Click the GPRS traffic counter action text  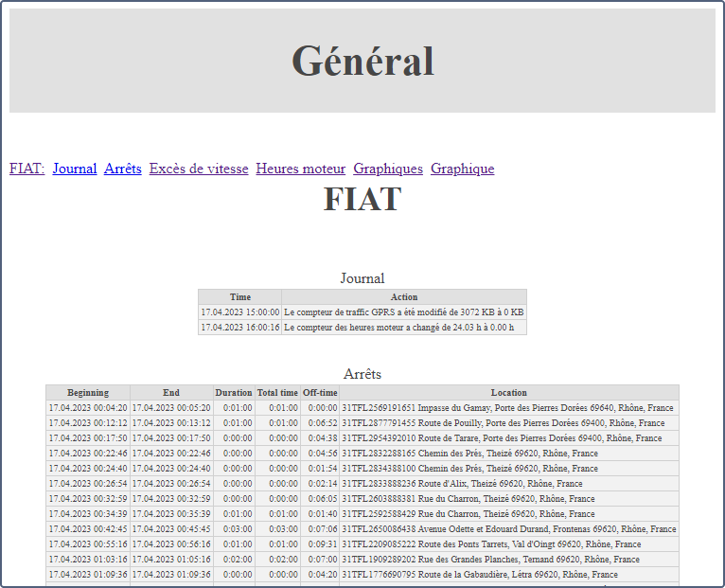[x=403, y=312]
